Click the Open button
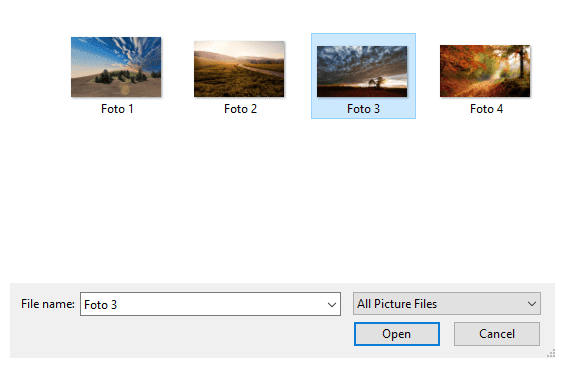 397,334
